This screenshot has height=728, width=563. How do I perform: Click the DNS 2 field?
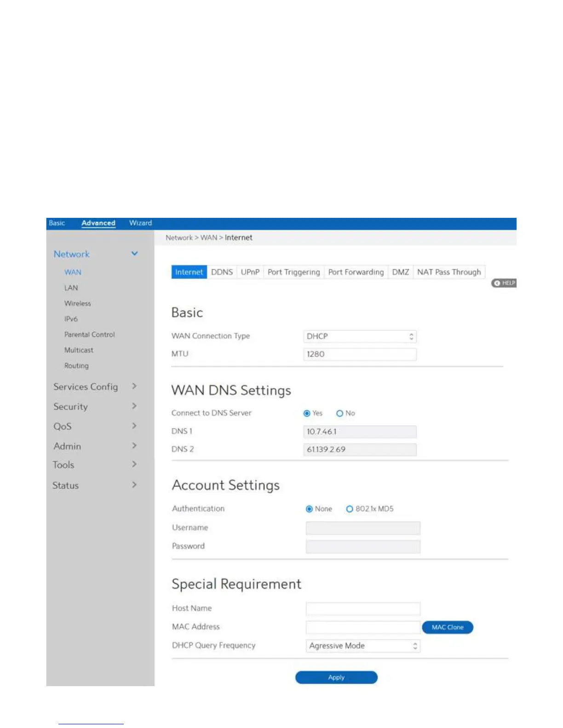point(360,449)
